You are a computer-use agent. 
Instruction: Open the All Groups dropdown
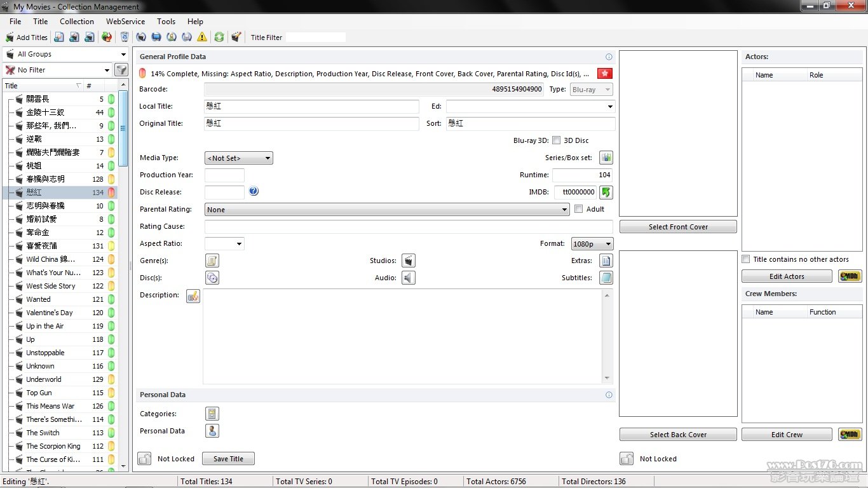click(x=66, y=54)
